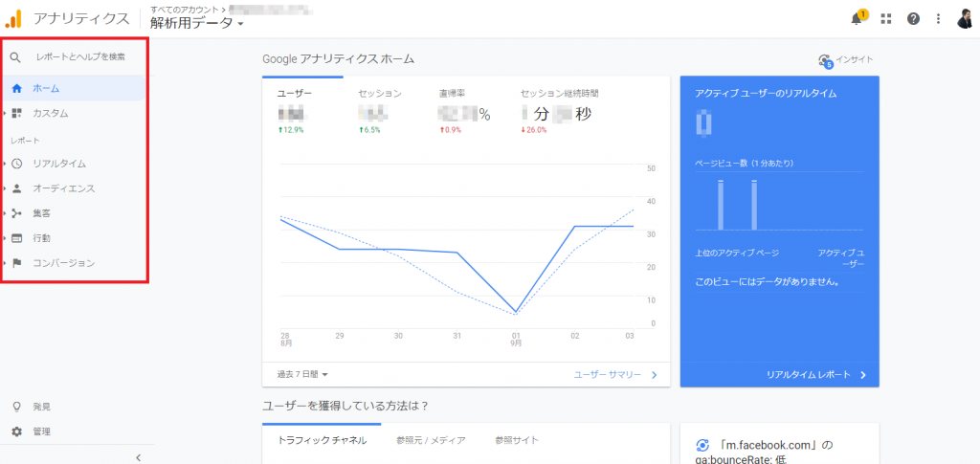The height and width of the screenshot is (464, 980).
Task: Expand the 行動 tree arrow
Action: 5,238
